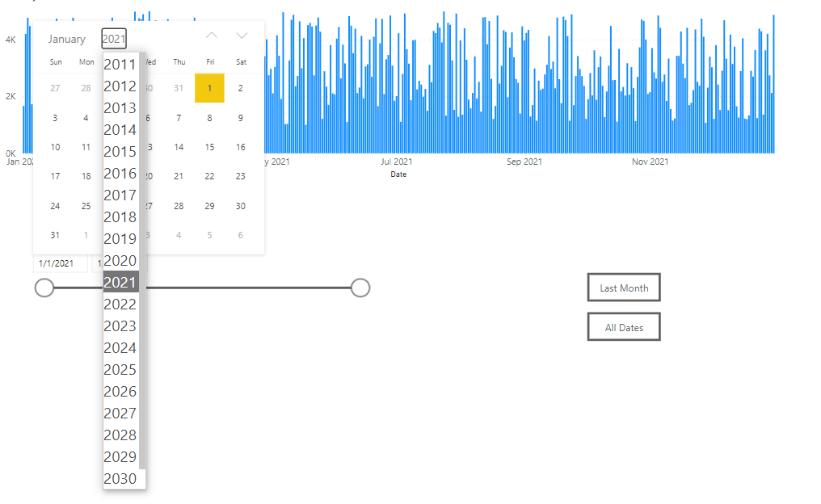The image size is (821, 504).
Task: Select year 2011 in dropdown list
Action: (120, 65)
